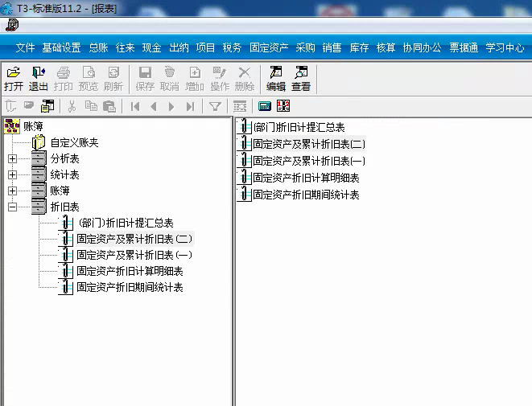Viewport: 532px width, 406px height.
Task: Open the 销售 menu
Action: pos(332,47)
